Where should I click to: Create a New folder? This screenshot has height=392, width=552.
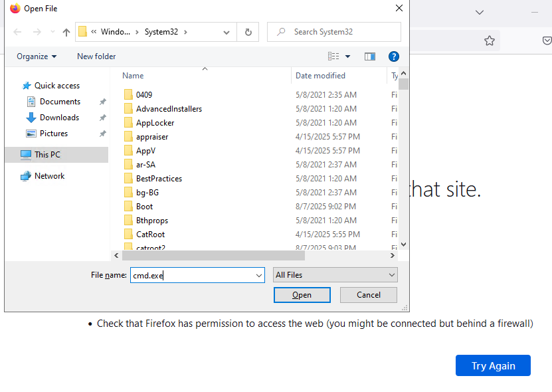96,56
